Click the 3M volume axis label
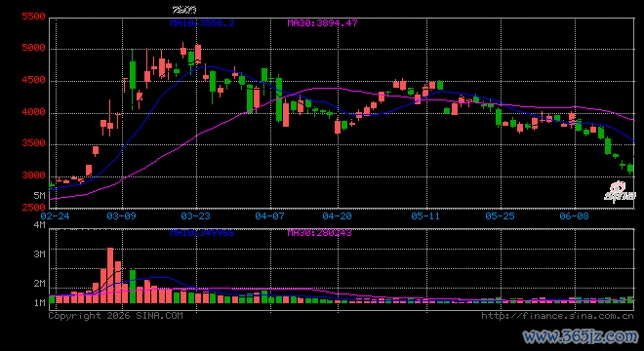 39,254
